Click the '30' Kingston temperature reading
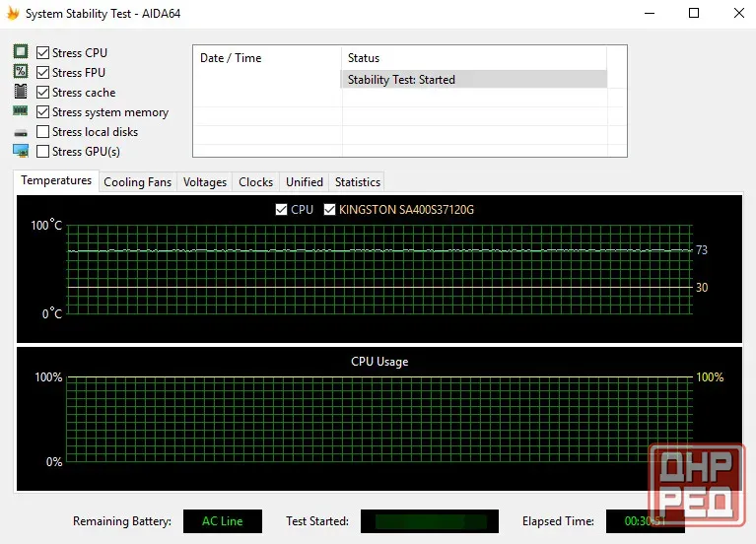Image resolution: width=756 pixels, height=544 pixels. (x=702, y=288)
